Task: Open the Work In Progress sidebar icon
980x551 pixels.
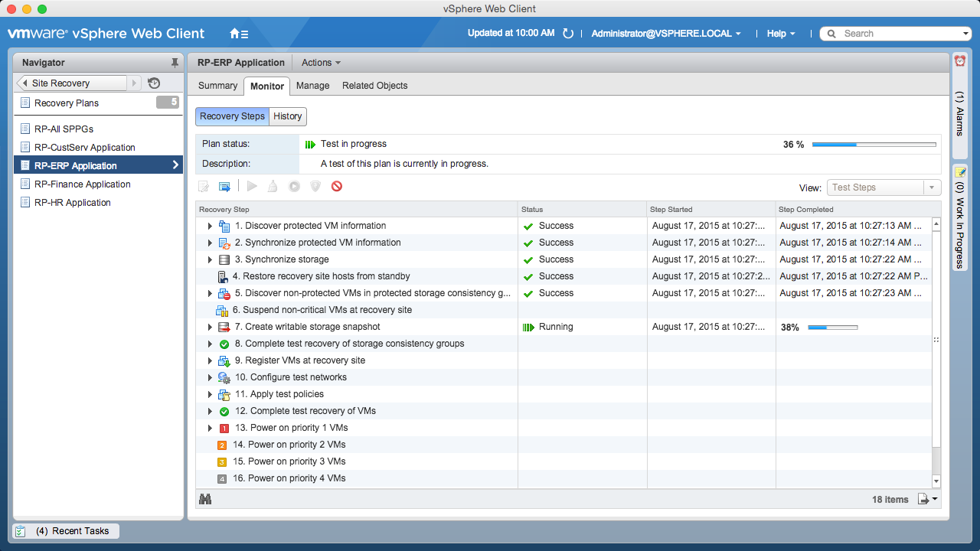Action: tap(960, 172)
